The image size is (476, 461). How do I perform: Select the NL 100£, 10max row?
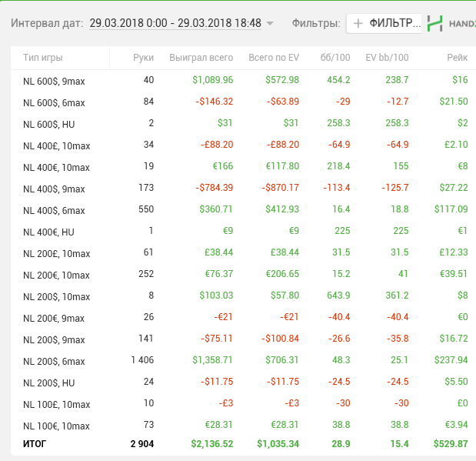[56, 404]
